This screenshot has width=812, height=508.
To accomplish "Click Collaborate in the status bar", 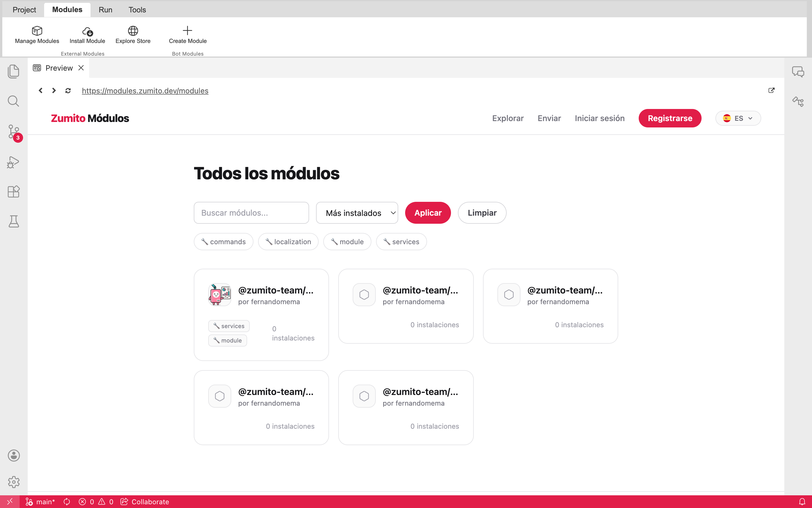I will (x=145, y=502).
